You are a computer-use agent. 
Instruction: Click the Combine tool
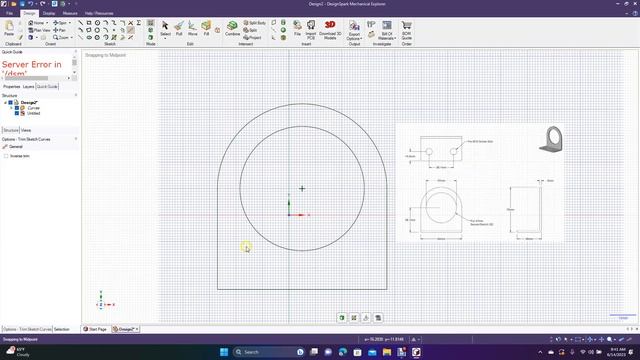(232, 29)
